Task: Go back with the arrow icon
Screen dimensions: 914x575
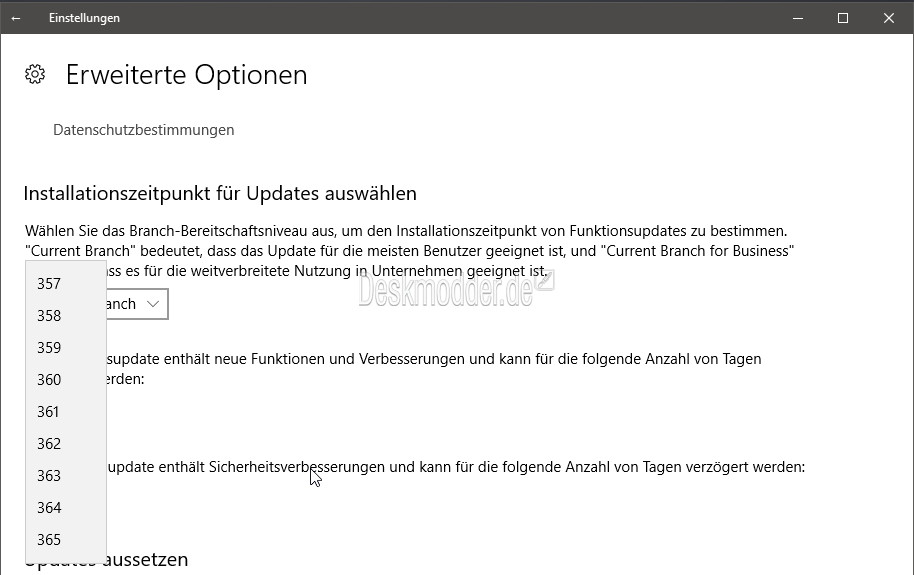Action: click(x=16, y=18)
